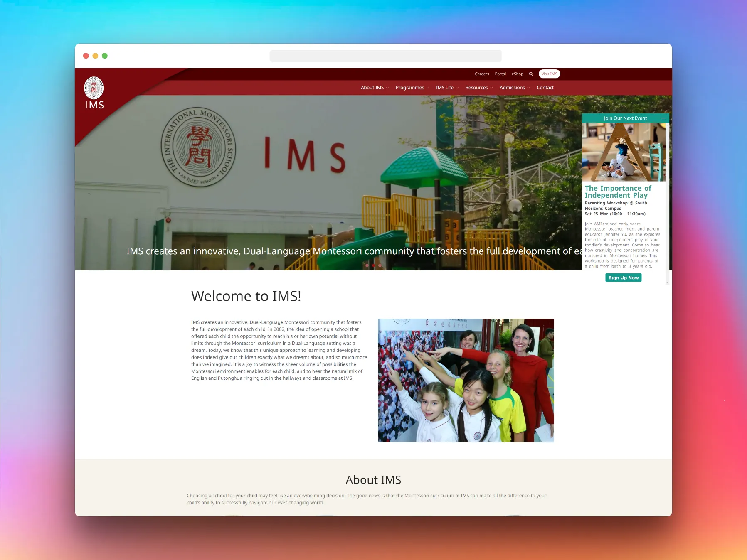The image size is (747, 560).
Task: Select the middle hero carousel dot
Action: [373, 265]
